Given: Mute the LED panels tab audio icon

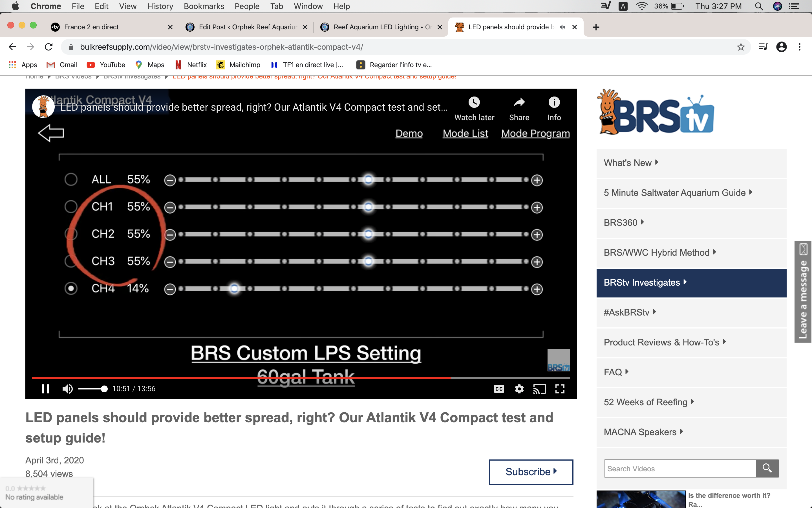Looking at the screenshot, I should click(562, 27).
